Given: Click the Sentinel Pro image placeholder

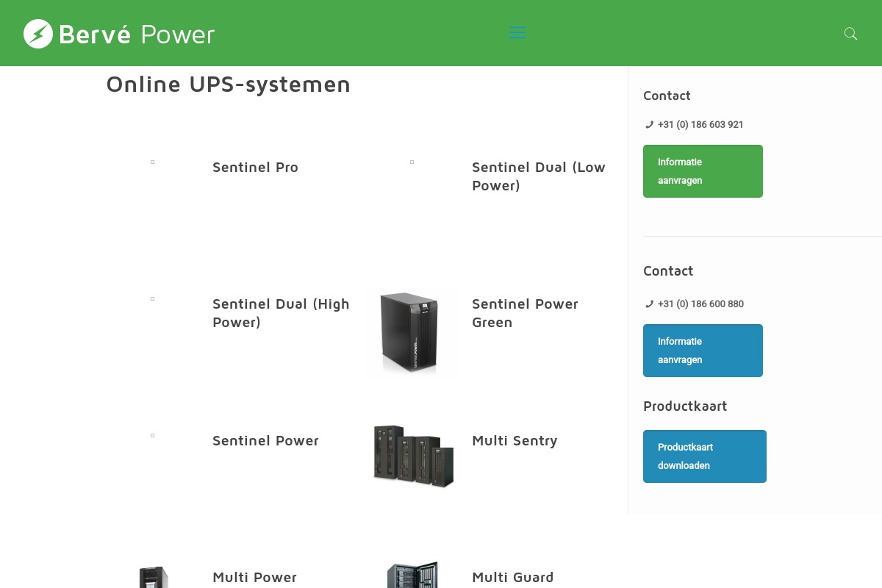Looking at the screenshot, I should point(152,162).
